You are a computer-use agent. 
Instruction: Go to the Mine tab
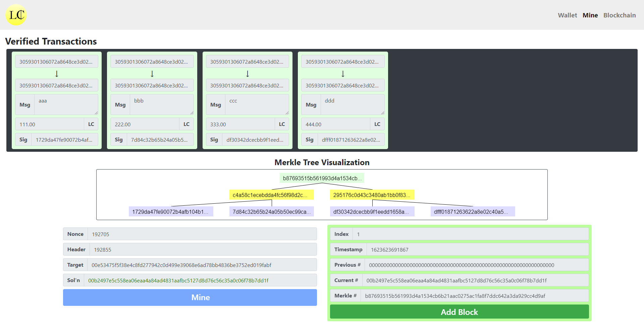point(590,15)
